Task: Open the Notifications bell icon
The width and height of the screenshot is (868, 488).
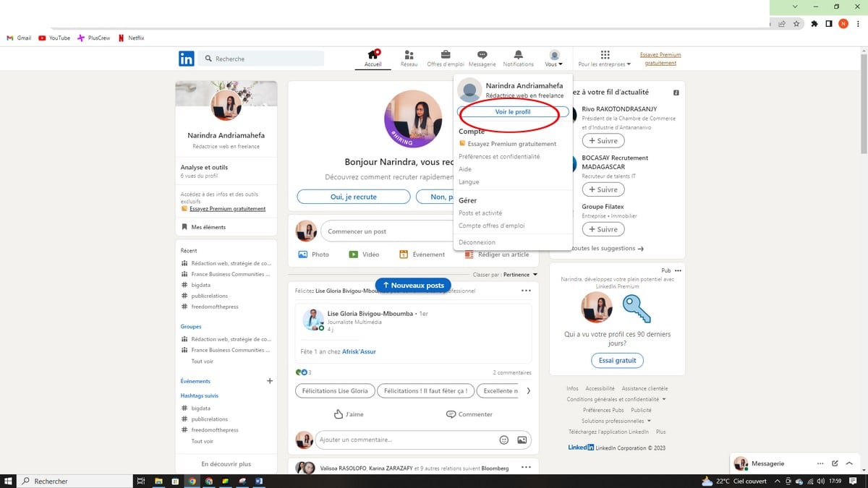Action: [518, 55]
